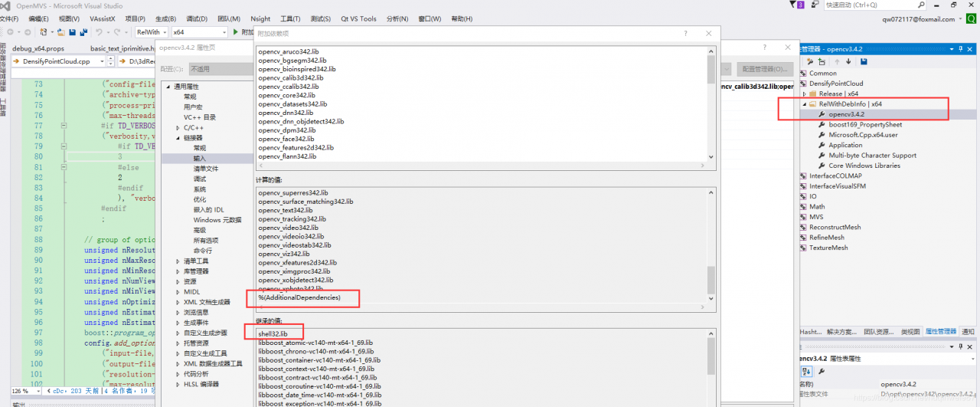Open the Nsight menu
This screenshot has height=407, width=980.
(260, 18)
